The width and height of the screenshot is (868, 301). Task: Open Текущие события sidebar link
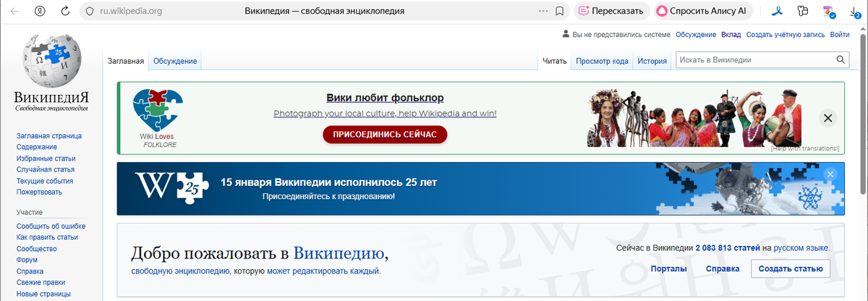[x=45, y=181]
